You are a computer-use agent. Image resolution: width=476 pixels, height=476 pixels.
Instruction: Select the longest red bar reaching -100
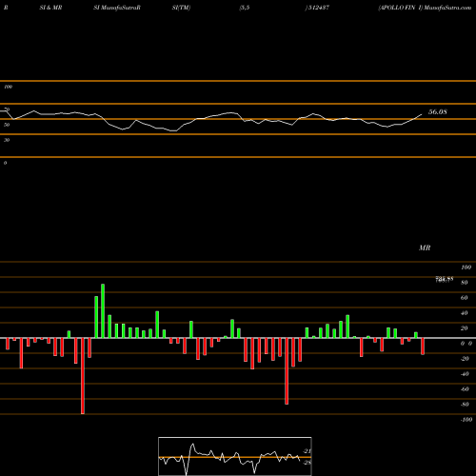(83, 376)
